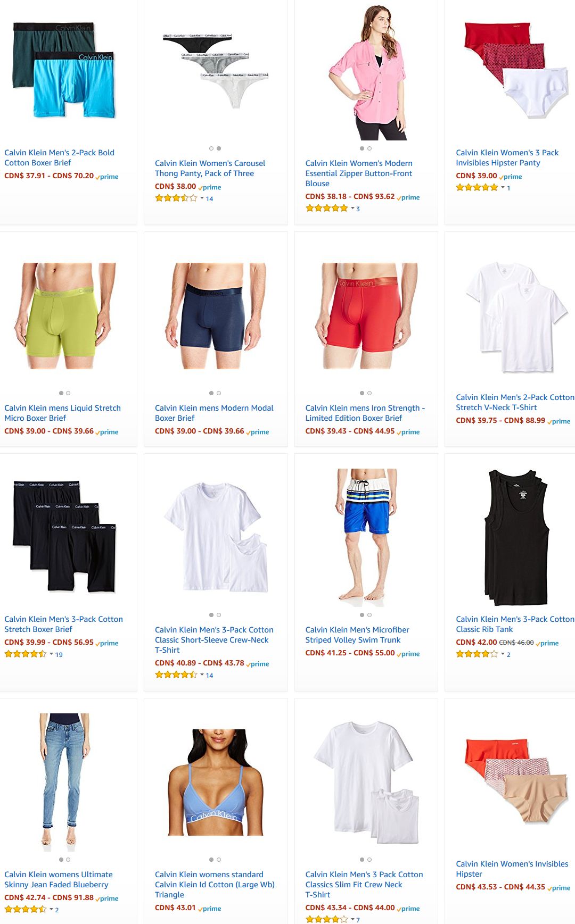Click prime badge under 2-Pack Bold Boxer Brief
This screenshot has height=924, width=575.
click(107, 177)
